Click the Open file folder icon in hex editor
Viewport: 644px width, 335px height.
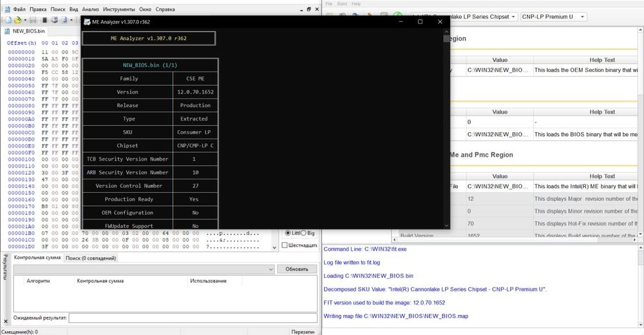pyautogui.click(x=17, y=20)
